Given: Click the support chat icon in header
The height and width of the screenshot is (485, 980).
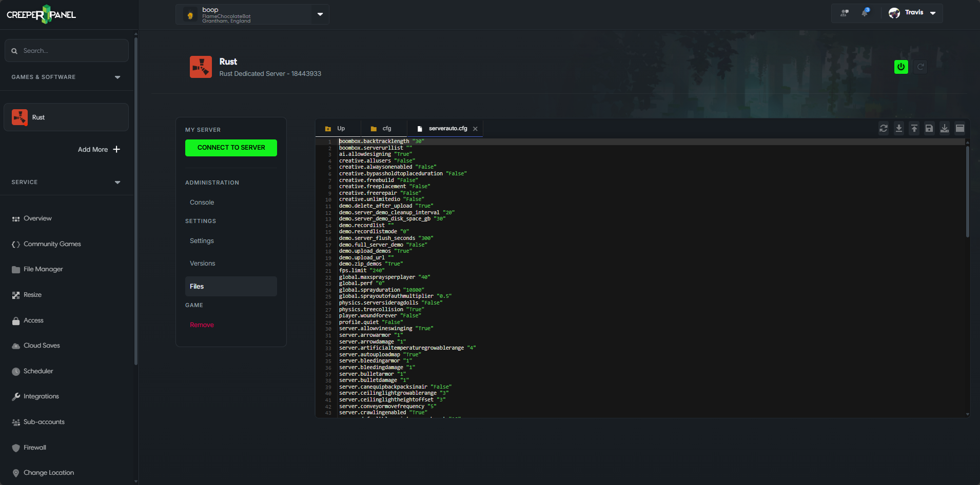Looking at the screenshot, I should click(x=844, y=13).
